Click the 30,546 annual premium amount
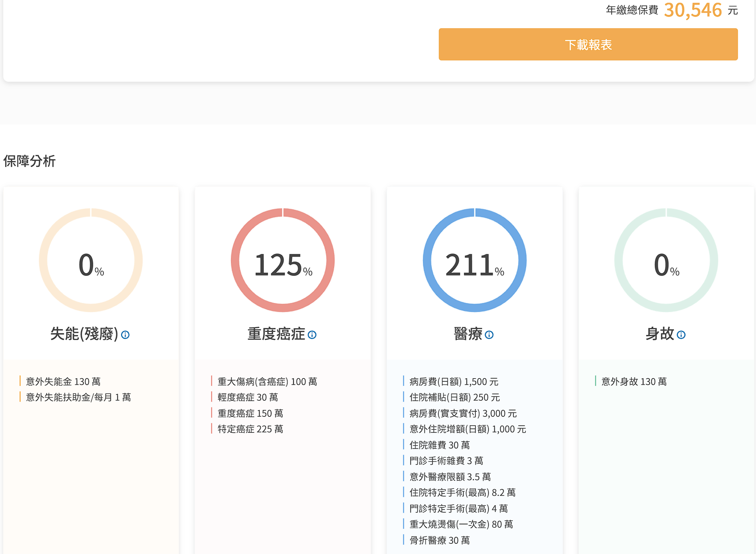 693,10
